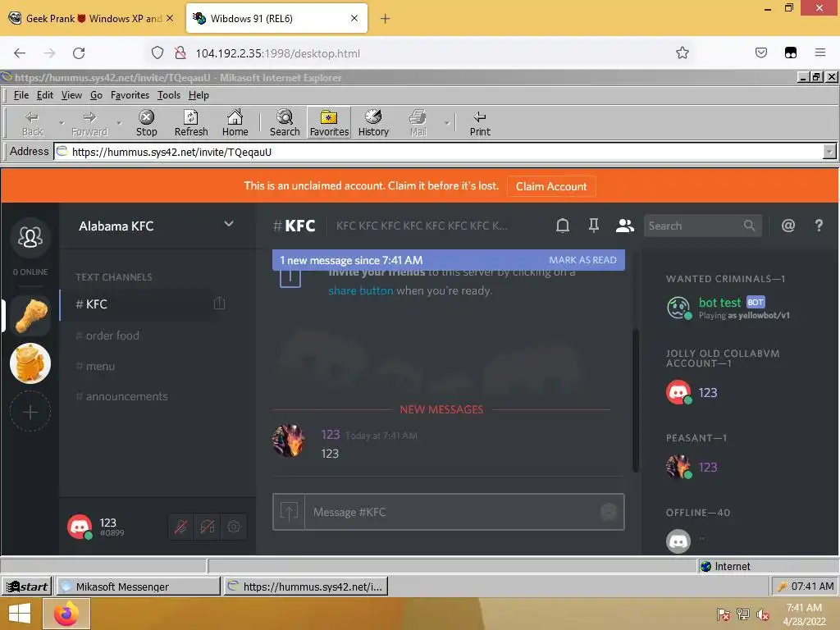Expand the Alabama KFC server dropdown chevron
Screen dimensions: 840x630
coord(229,225)
